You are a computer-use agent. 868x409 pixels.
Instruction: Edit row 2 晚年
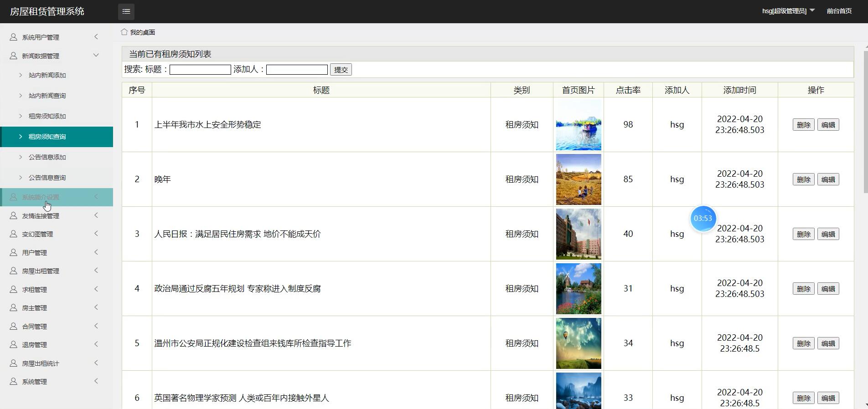click(x=828, y=179)
